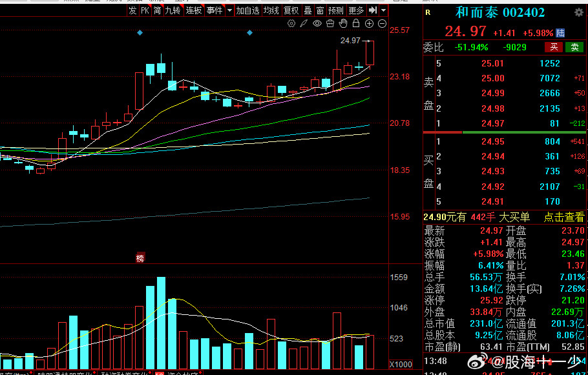This screenshot has height=375, width=588.
Task: Expand the 更多 more menu
Action: pyautogui.click(x=356, y=10)
